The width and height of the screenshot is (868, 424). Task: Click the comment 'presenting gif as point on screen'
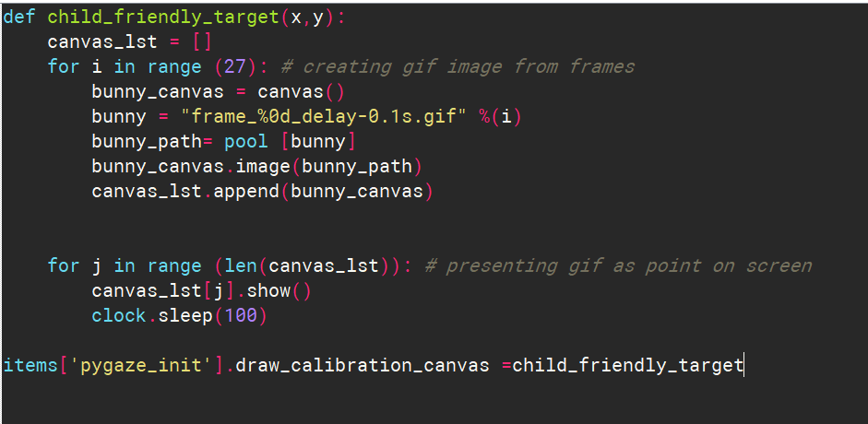click(618, 266)
